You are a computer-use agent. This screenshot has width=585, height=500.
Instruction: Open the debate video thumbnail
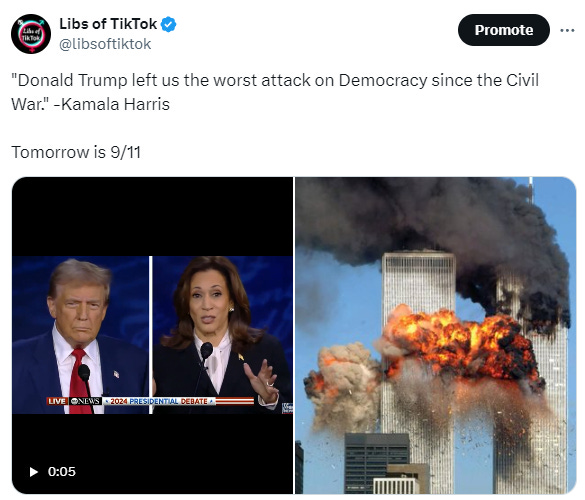coord(152,335)
